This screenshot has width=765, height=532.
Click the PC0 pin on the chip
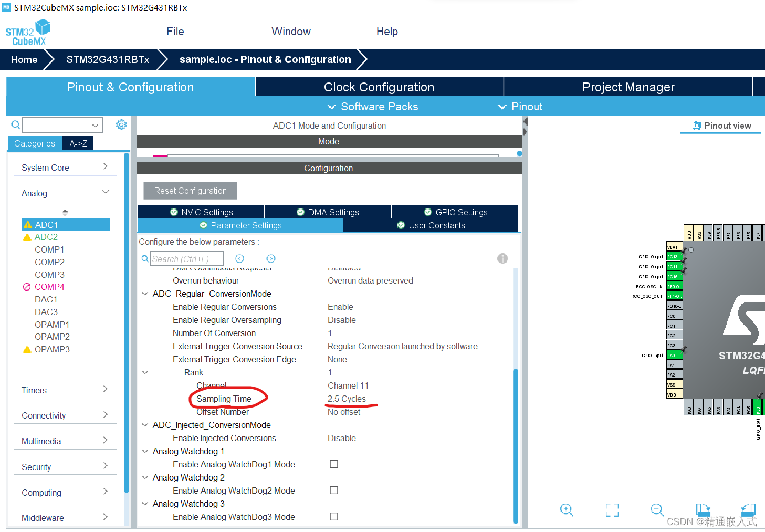(674, 316)
